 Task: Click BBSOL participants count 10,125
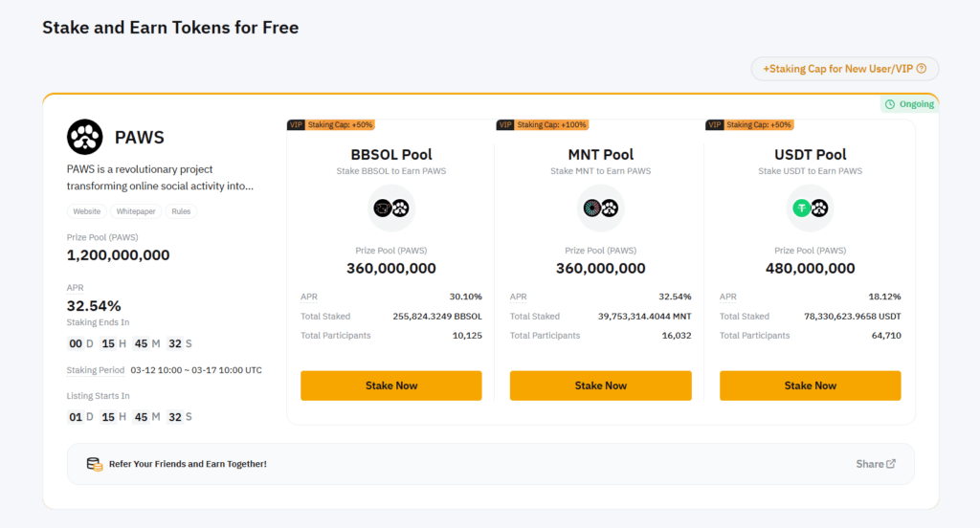click(x=467, y=336)
